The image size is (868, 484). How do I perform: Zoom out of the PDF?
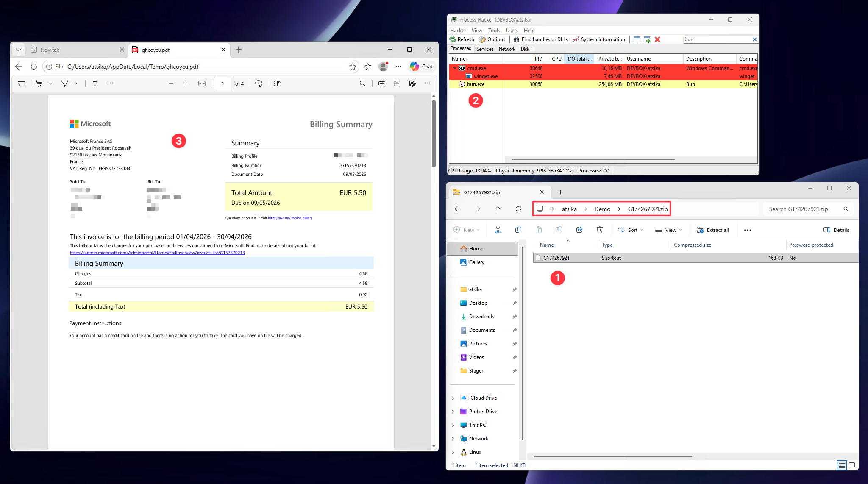[171, 83]
